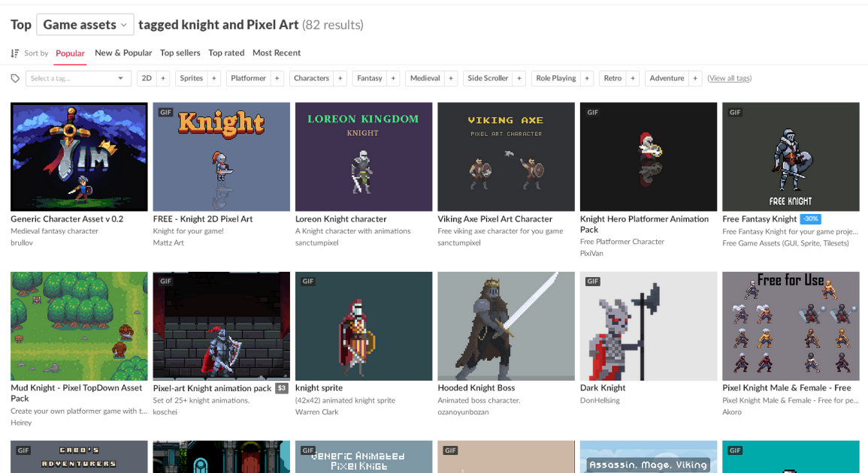Open the Hooded Knight Boss thumbnail

tap(506, 326)
